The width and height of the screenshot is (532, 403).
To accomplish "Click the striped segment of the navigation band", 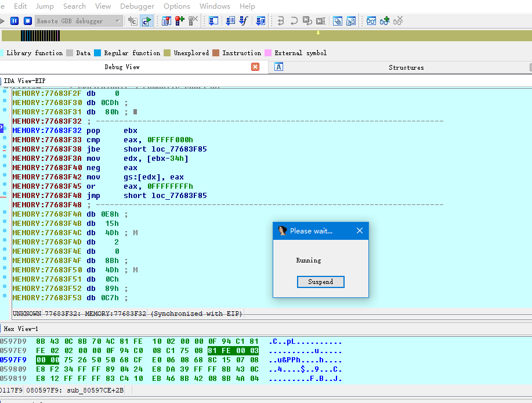I will (x=40, y=35).
